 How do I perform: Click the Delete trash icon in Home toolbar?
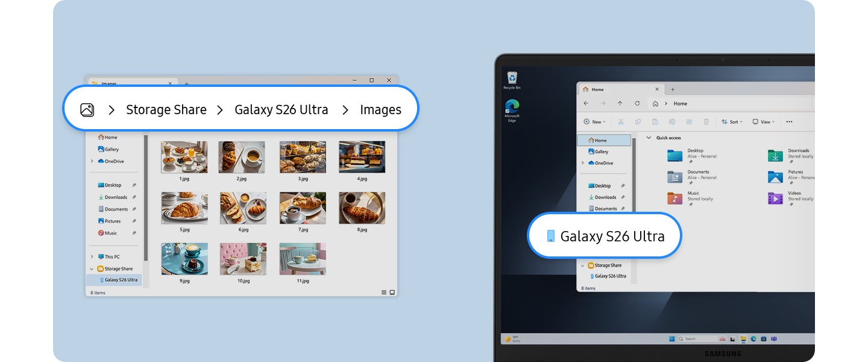(706, 122)
